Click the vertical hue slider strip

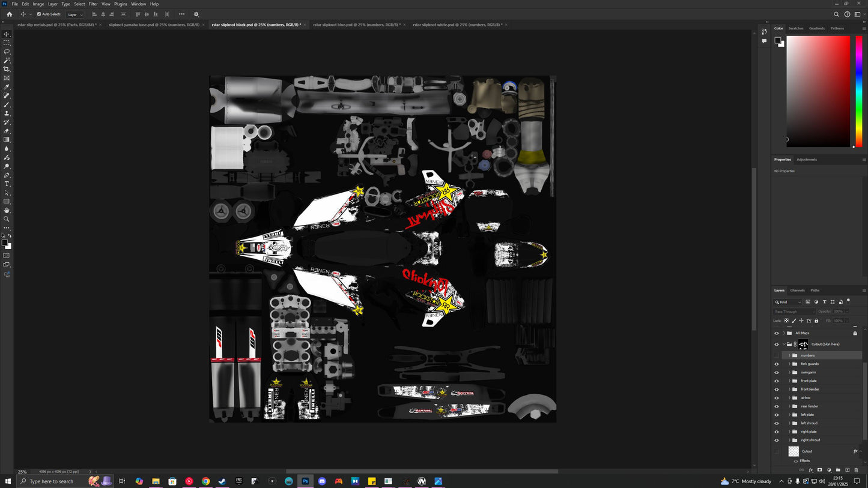(859, 91)
